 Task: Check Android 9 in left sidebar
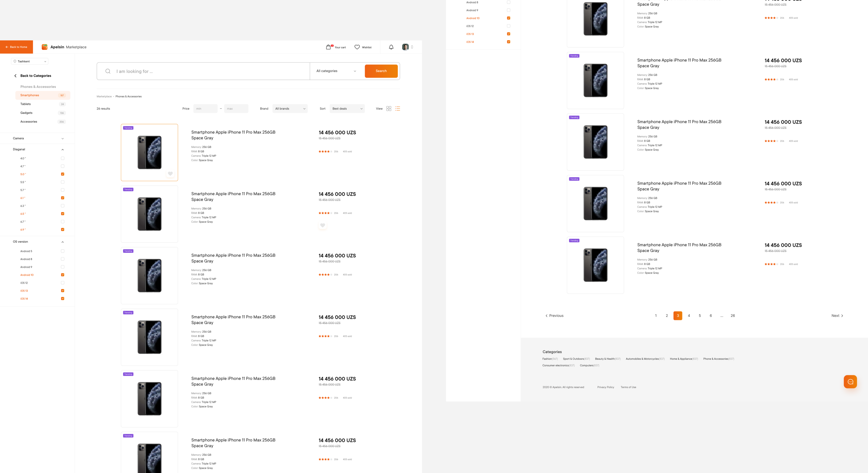coord(63,267)
